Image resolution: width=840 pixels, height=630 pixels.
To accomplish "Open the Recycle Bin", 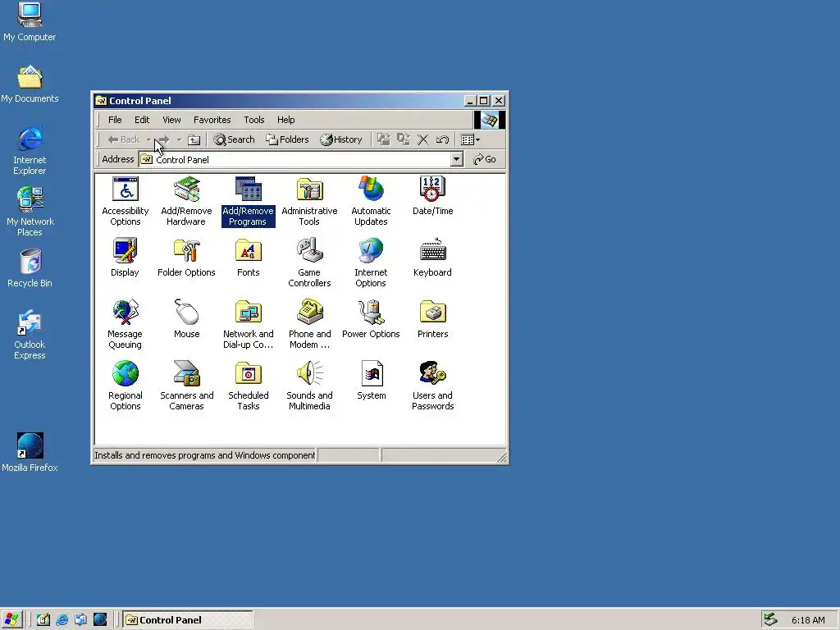I will point(30,268).
